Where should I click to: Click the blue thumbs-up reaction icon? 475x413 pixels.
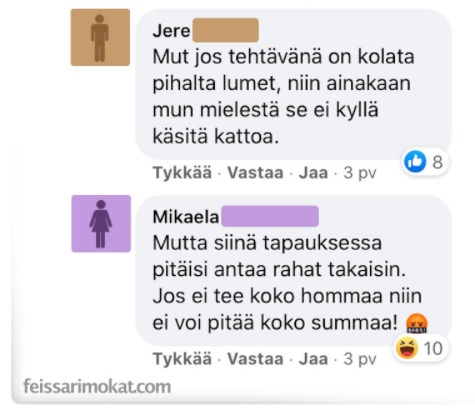(x=415, y=161)
